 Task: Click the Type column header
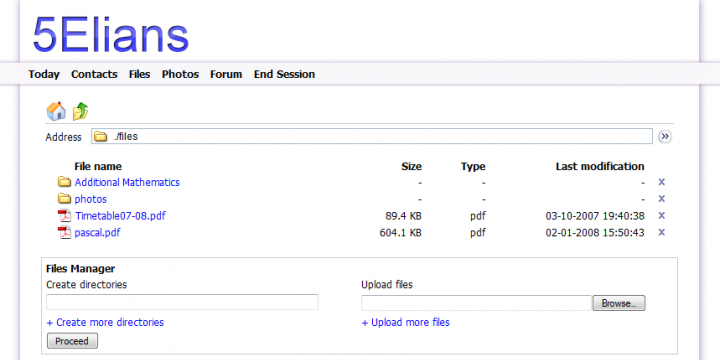(x=473, y=166)
